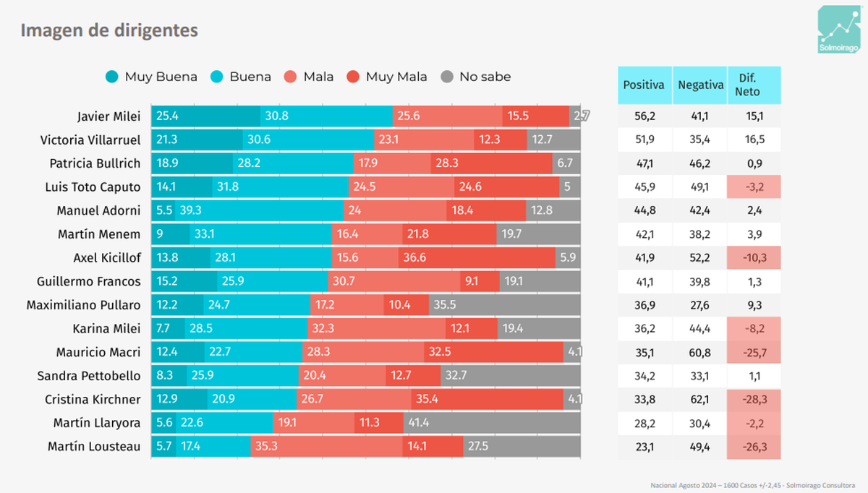Select the Negativa column header
The height and width of the screenshot is (493, 868).
pyautogui.click(x=700, y=85)
